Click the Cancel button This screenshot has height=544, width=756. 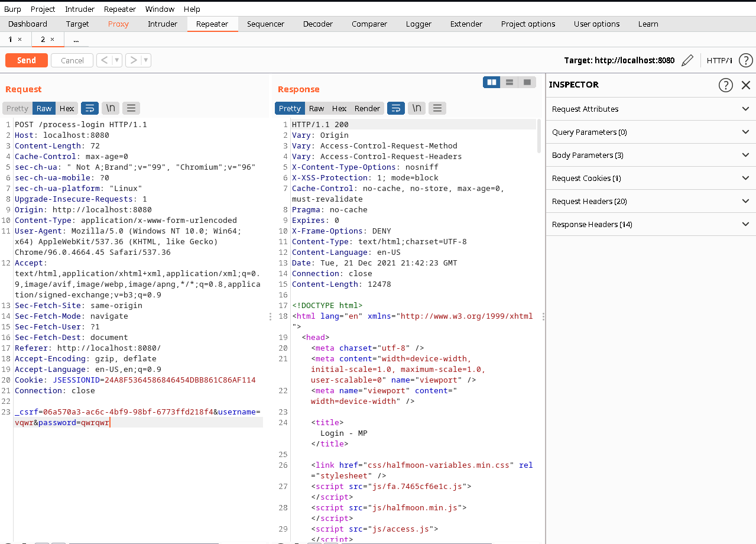pos(72,60)
